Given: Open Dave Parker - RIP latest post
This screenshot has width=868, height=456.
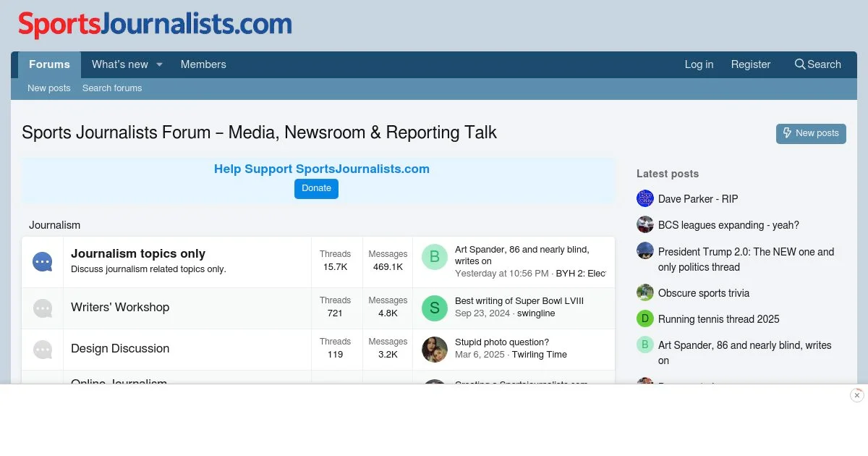Looking at the screenshot, I should tap(698, 199).
